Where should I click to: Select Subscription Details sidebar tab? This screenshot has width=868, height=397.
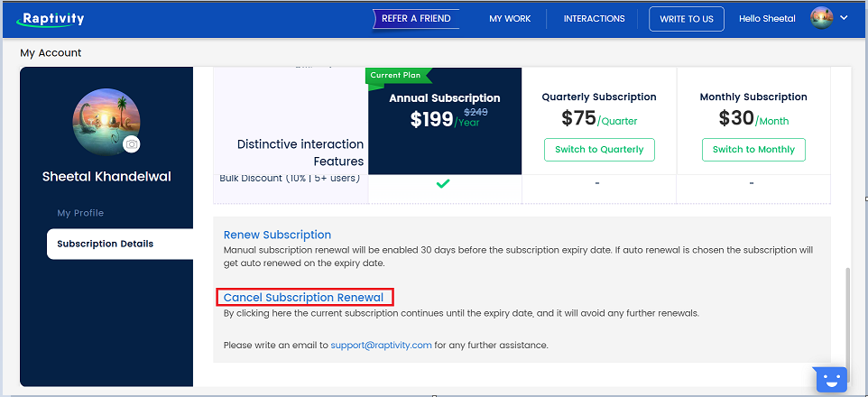tap(120, 245)
